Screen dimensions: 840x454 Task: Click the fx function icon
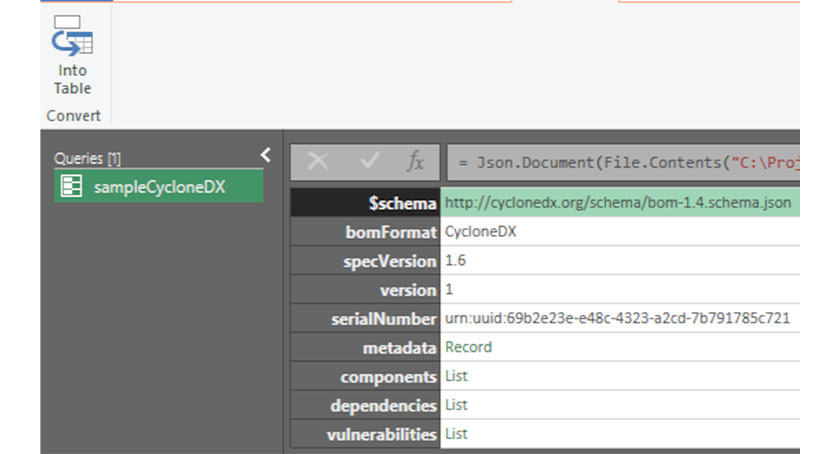pos(415,162)
